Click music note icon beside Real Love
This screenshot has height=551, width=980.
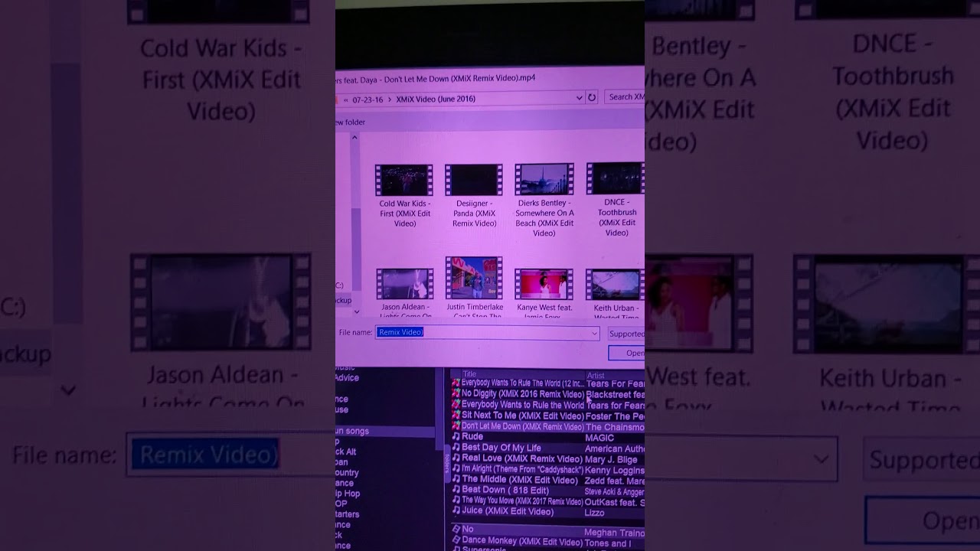point(456,458)
